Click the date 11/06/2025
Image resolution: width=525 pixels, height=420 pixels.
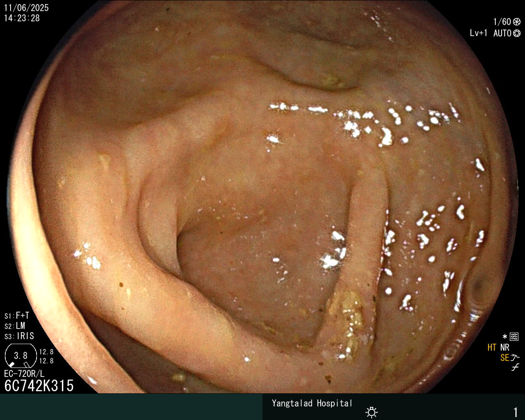(26, 8)
